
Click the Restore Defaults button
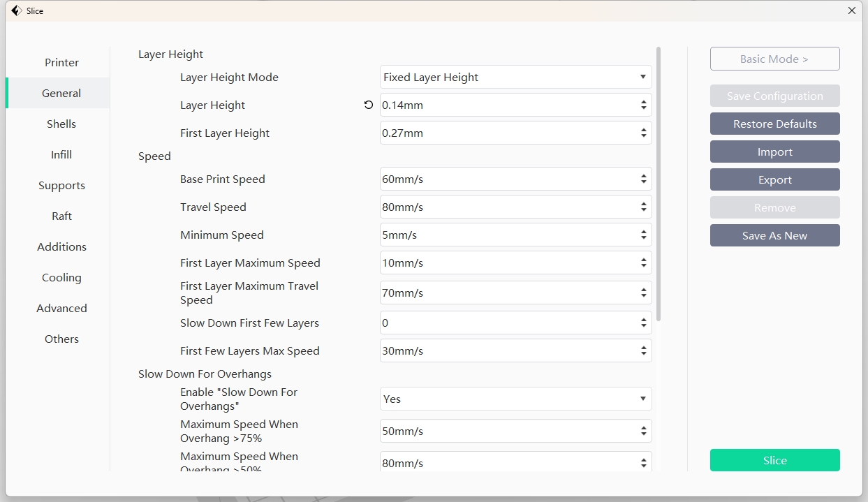click(774, 124)
